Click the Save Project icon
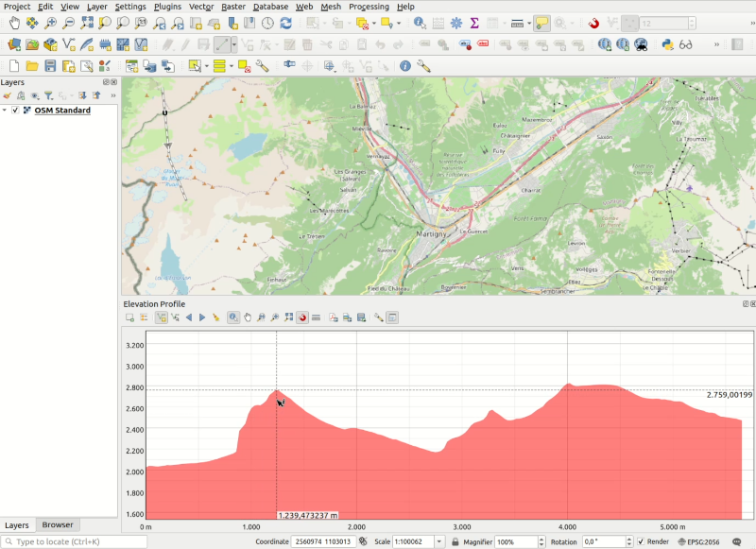Screen dimensions: 756x549 [x=49, y=65]
